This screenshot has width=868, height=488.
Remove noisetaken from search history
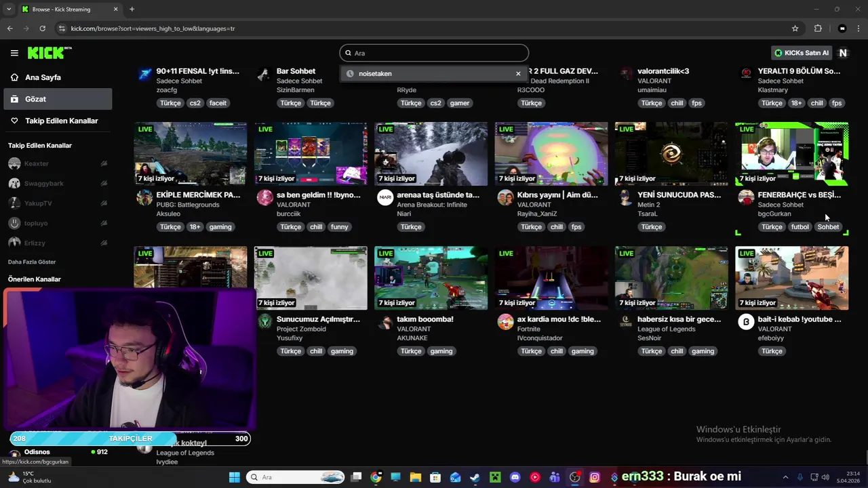click(518, 73)
